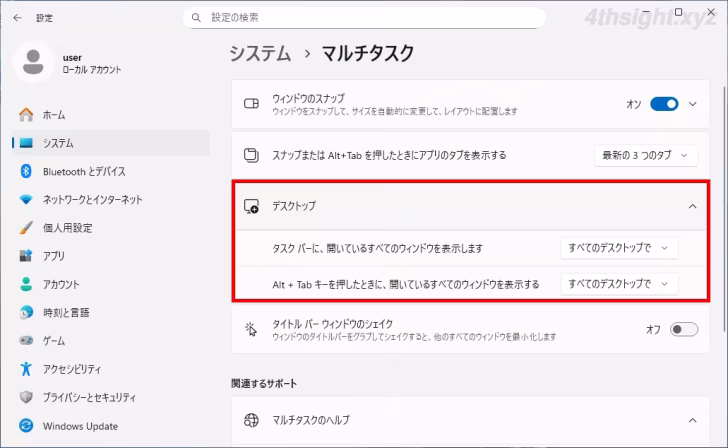Click the 関連するサポート heading

tap(264, 383)
